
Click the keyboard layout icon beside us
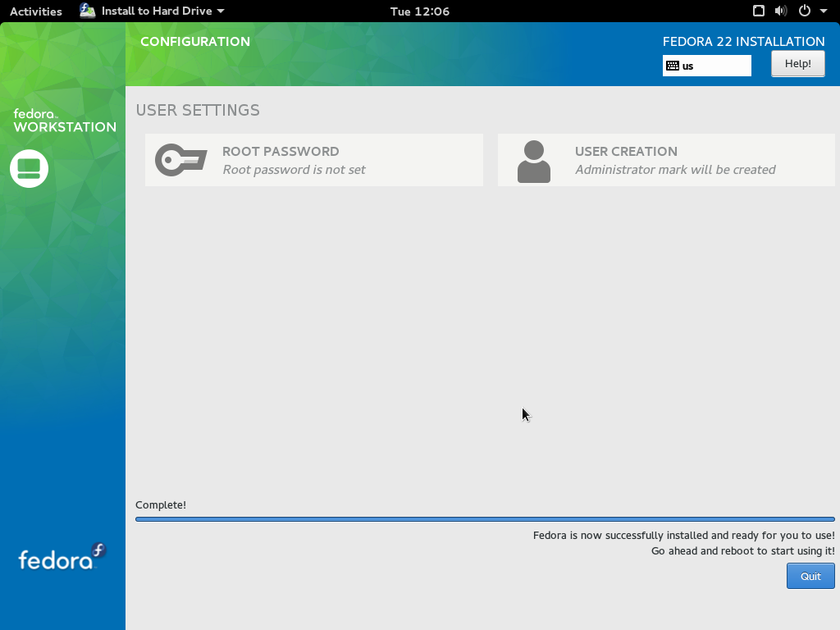click(673, 66)
